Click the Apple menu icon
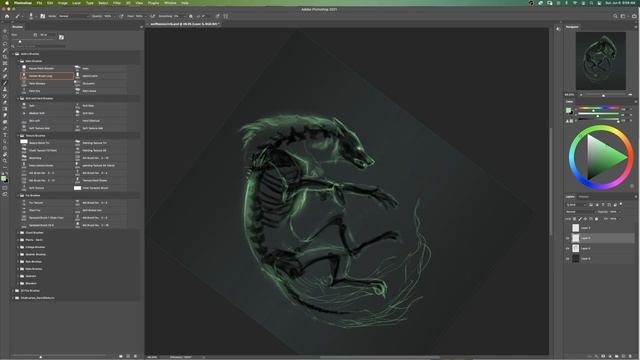Viewport: 640px width, 360px height. point(7,3)
